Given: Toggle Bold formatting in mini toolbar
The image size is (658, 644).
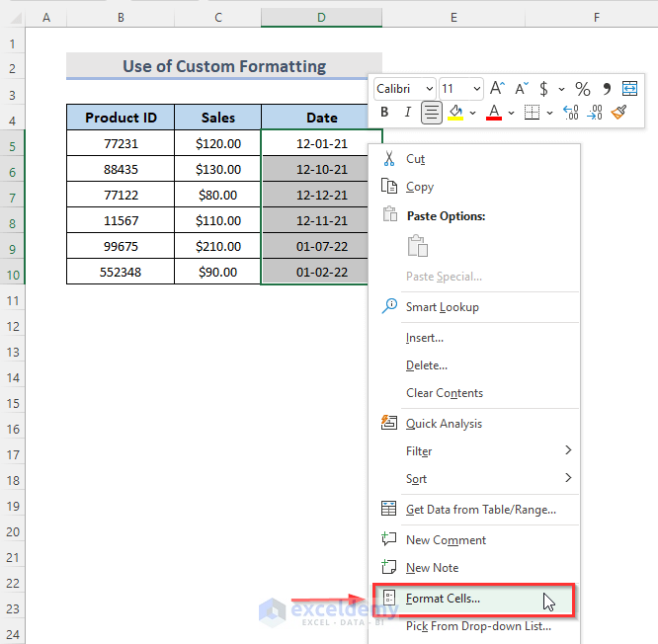Looking at the screenshot, I should 384,113.
